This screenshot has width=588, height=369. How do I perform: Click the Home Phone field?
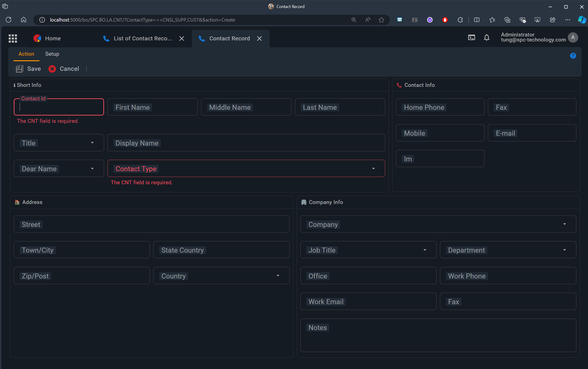(x=440, y=107)
